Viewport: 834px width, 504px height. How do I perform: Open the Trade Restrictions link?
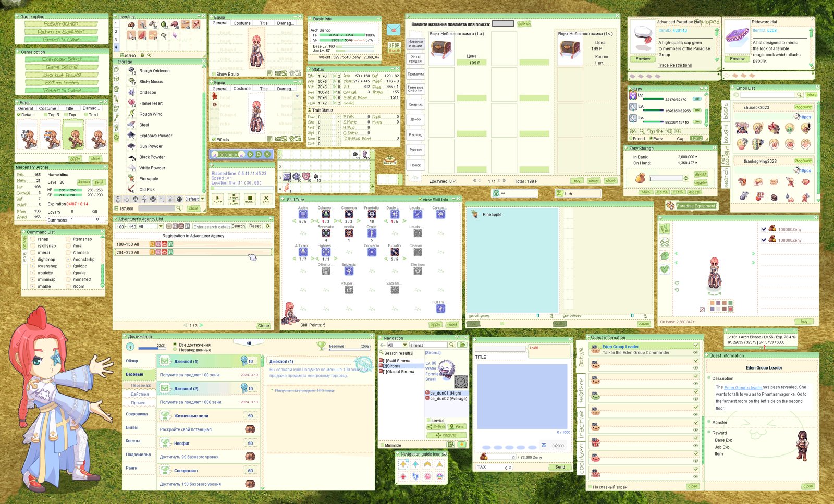click(674, 65)
